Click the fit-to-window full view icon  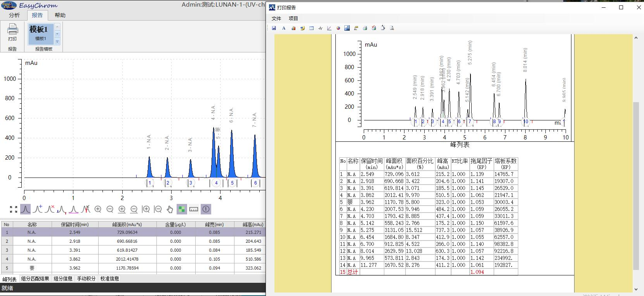click(x=14, y=209)
